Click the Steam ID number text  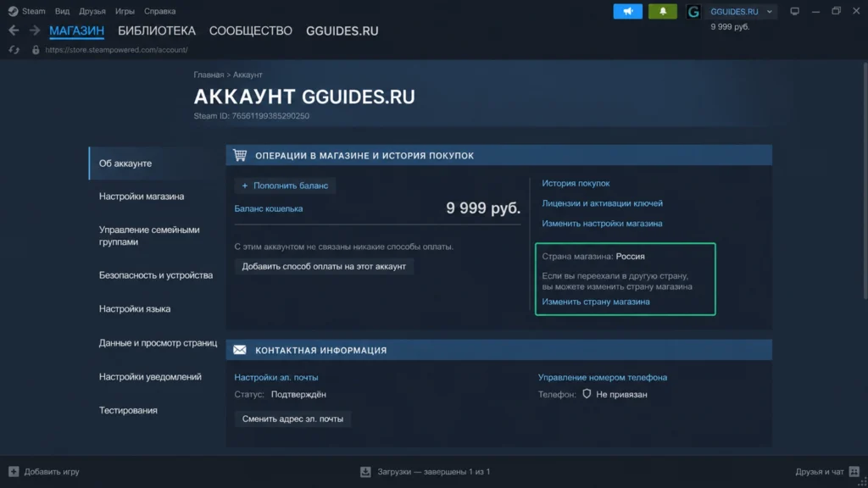270,115
